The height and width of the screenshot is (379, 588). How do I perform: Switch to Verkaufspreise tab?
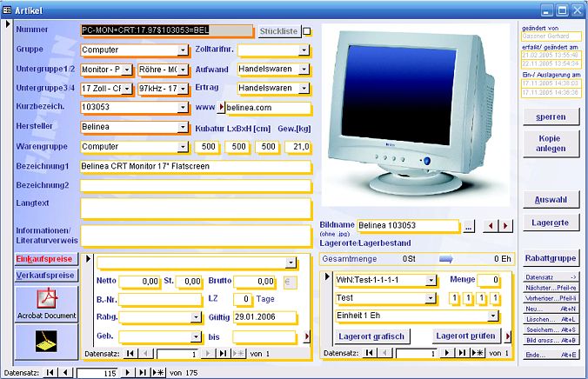[46, 276]
